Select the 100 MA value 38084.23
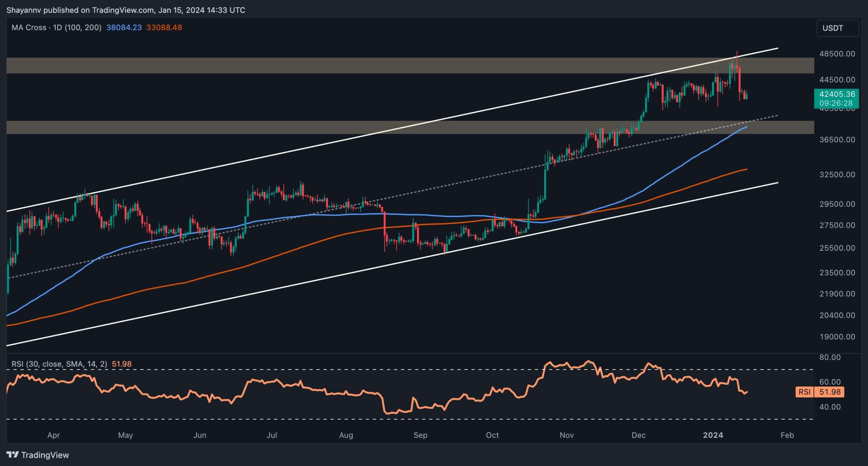This screenshot has width=868, height=466. click(124, 27)
